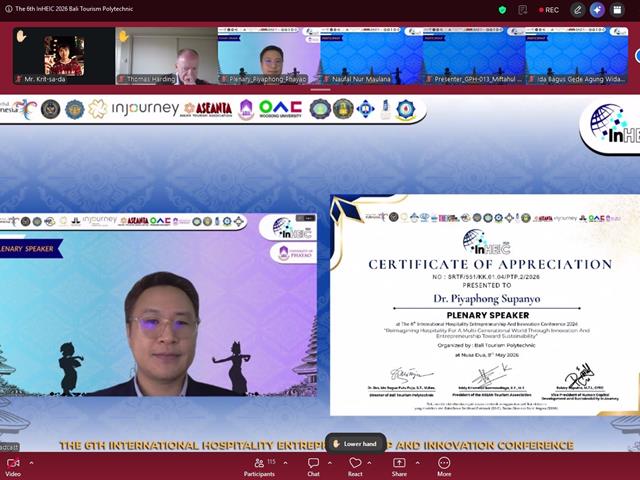The height and width of the screenshot is (480, 640).
Task: Select Mr. Krit-sa-da video thumbnail
Action: (64, 56)
